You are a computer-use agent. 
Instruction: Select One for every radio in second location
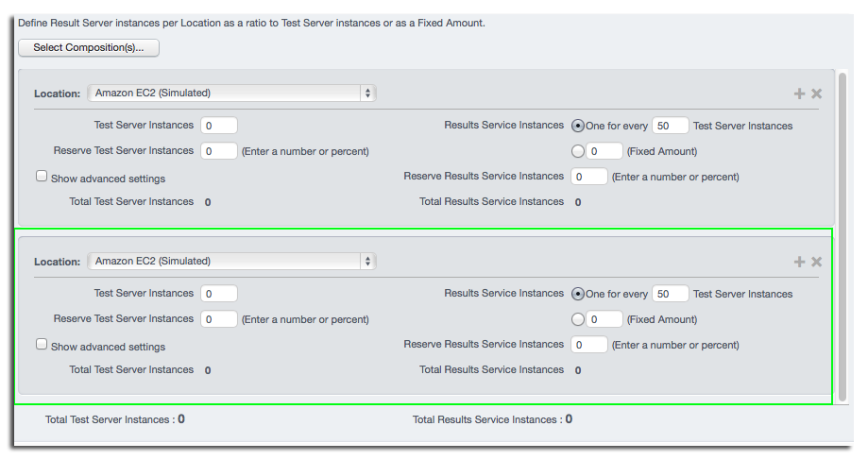click(x=577, y=294)
